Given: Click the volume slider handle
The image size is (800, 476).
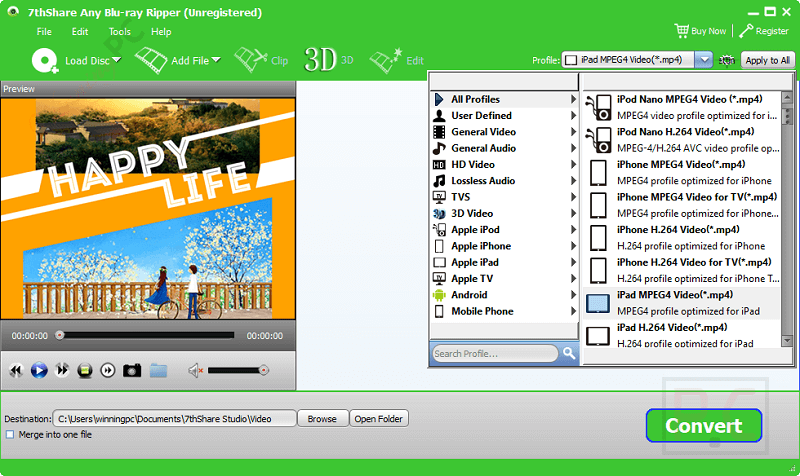Looking at the screenshot, I should point(264,370).
